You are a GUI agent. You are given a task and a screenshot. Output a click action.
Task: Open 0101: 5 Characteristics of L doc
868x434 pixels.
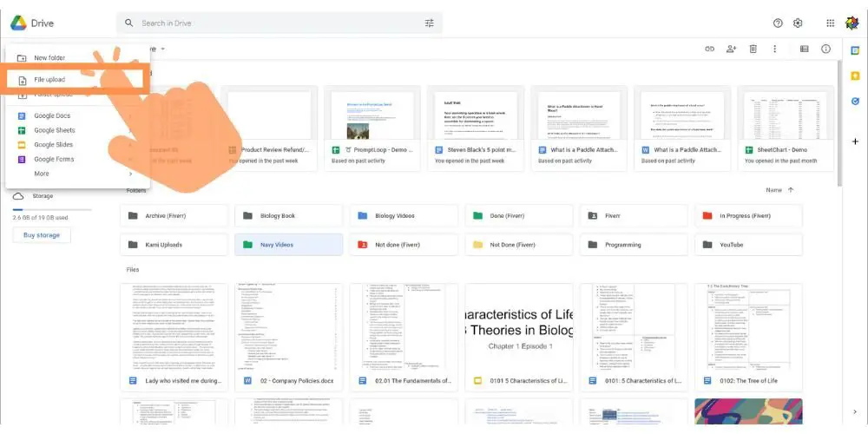[634, 338]
